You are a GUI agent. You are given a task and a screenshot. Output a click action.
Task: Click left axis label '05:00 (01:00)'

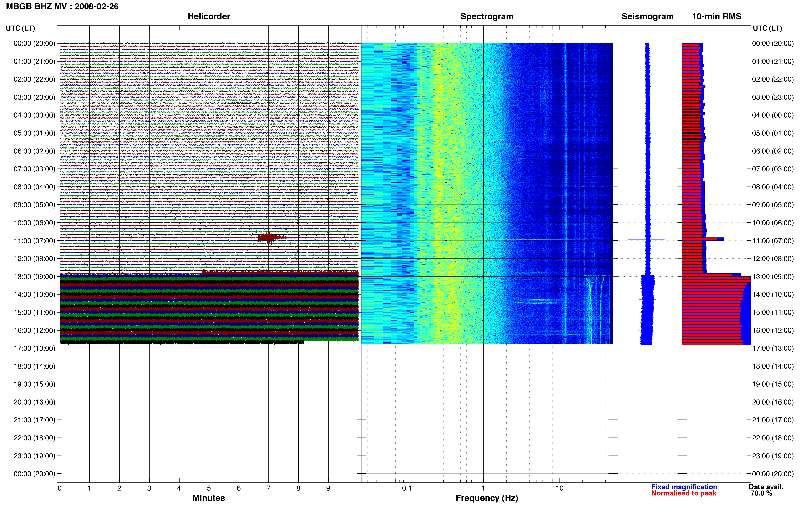tap(34, 133)
